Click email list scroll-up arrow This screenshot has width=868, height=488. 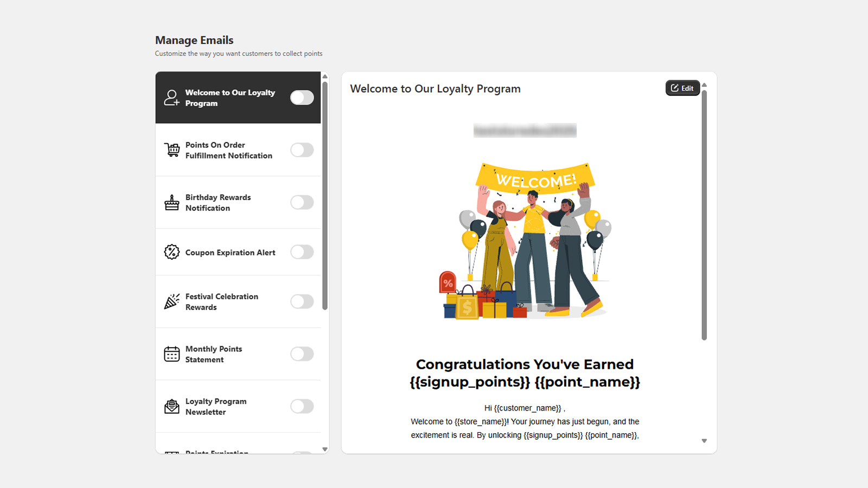pos(325,76)
